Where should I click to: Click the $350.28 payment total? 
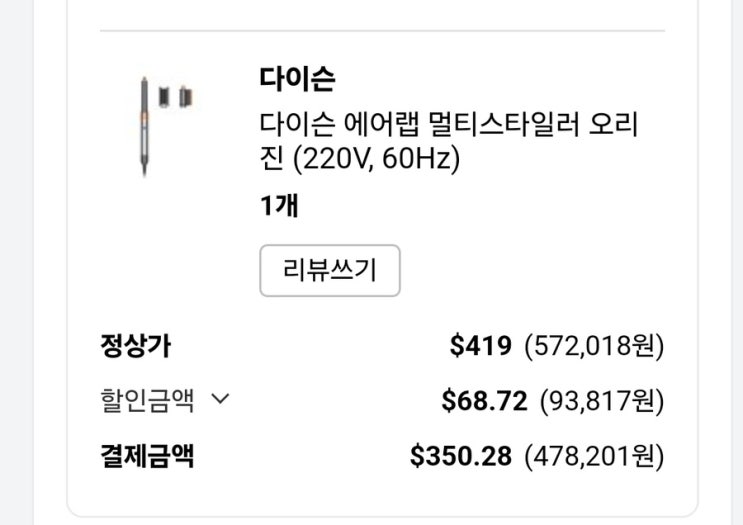pos(461,456)
